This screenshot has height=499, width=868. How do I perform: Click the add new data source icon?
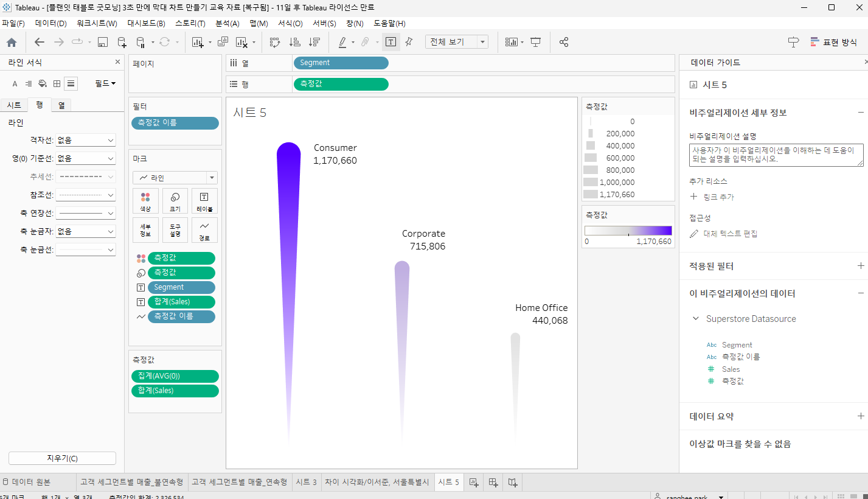122,42
